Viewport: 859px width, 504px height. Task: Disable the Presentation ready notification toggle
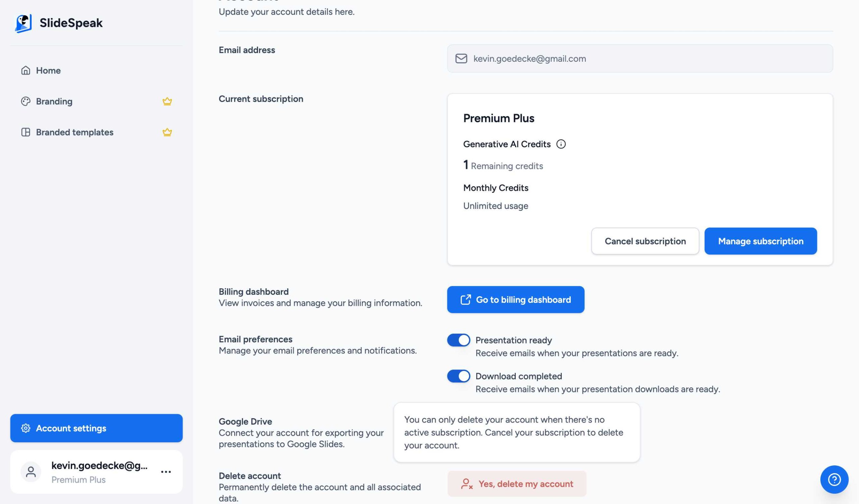click(x=458, y=340)
